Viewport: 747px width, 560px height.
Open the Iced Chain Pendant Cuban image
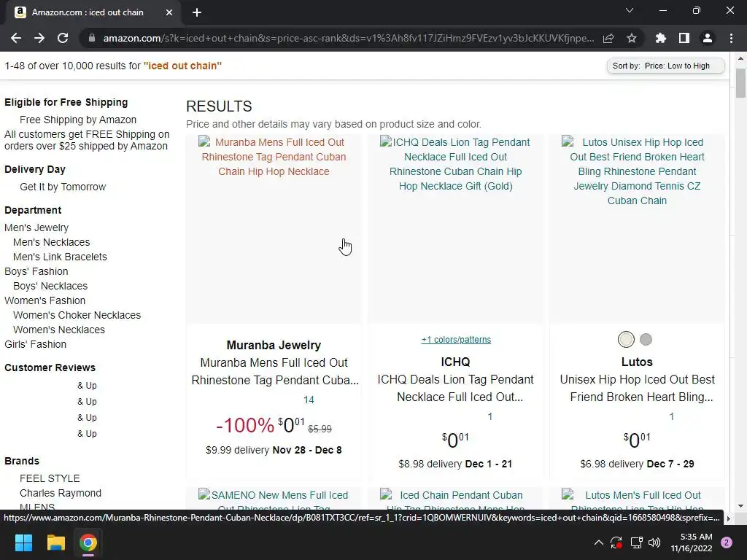coord(455,498)
